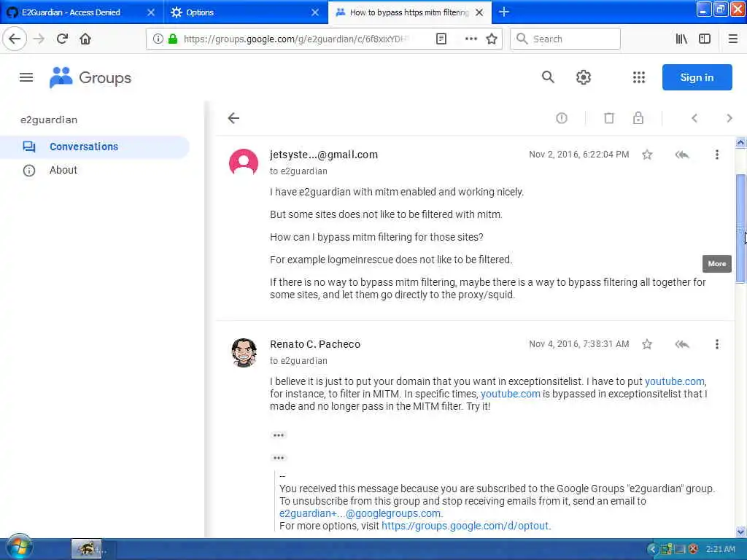
Task: Open a new browser tab
Action: 504,12
